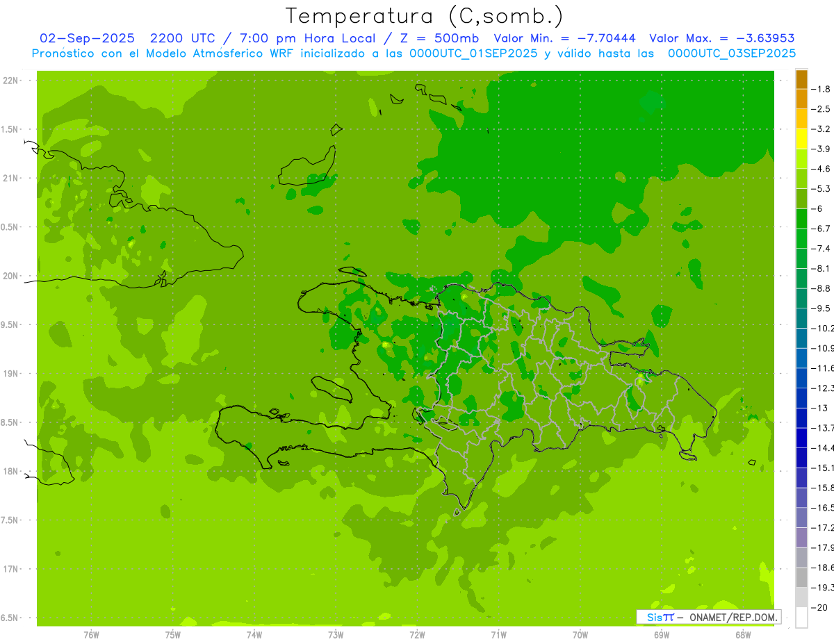
Task: Click the '-8.1' colorbar label
Action: [821, 268]
